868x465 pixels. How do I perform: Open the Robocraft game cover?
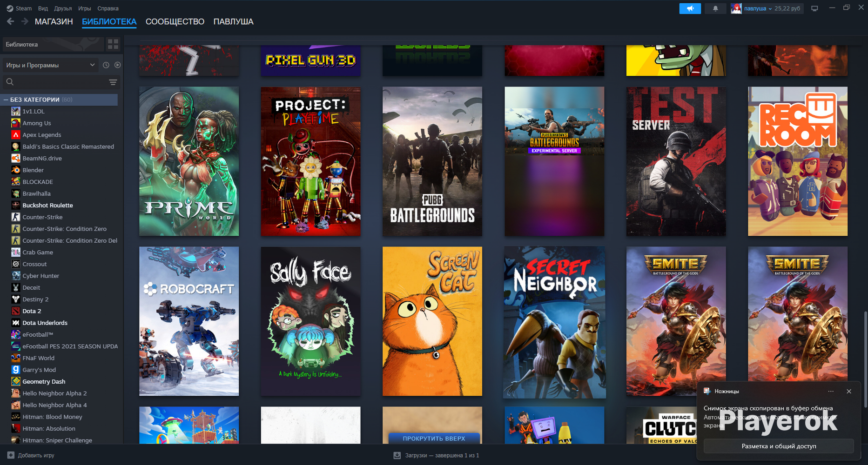point(189,321)
